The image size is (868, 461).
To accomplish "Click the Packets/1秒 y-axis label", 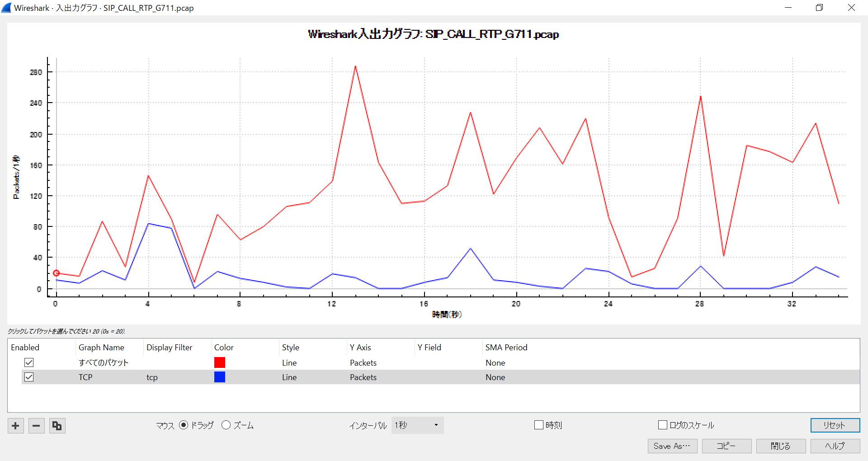I will click(x=16, y=177).
